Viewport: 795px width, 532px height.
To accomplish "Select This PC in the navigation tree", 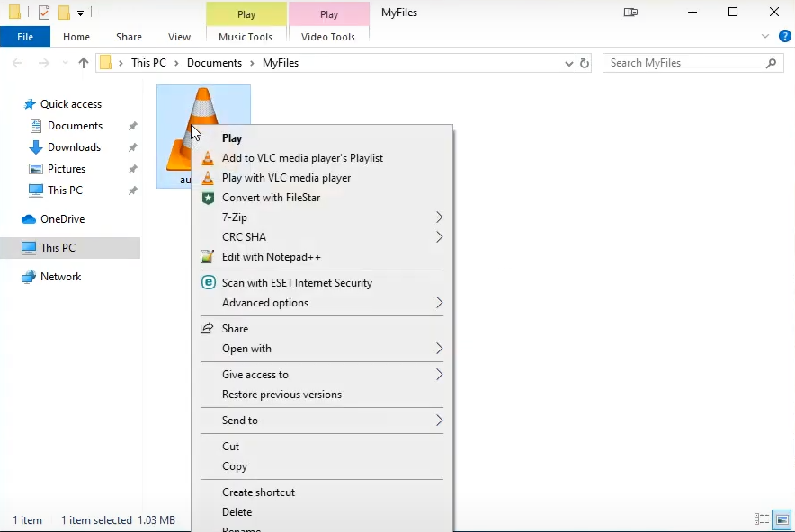I will [x=70, y=248].
